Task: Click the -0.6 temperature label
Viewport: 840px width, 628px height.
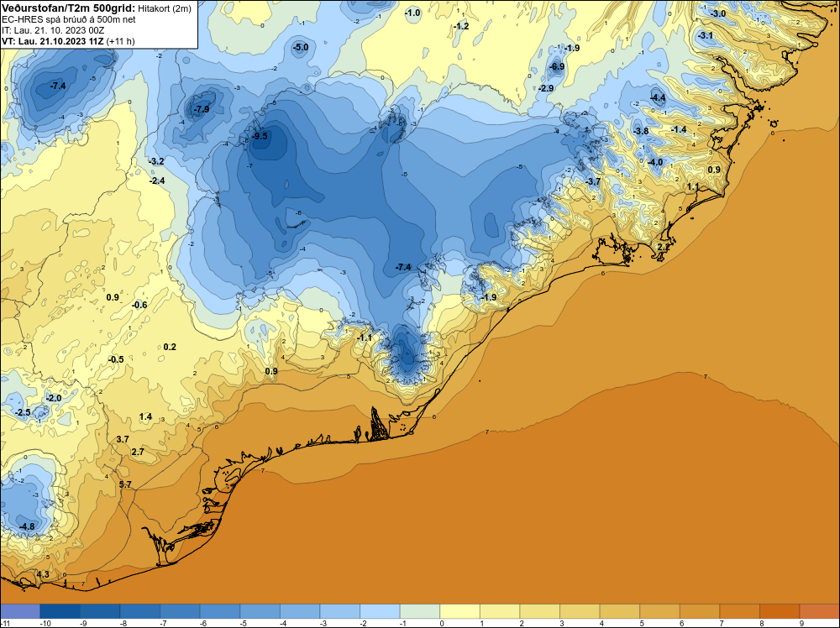Action: [139, 305]
